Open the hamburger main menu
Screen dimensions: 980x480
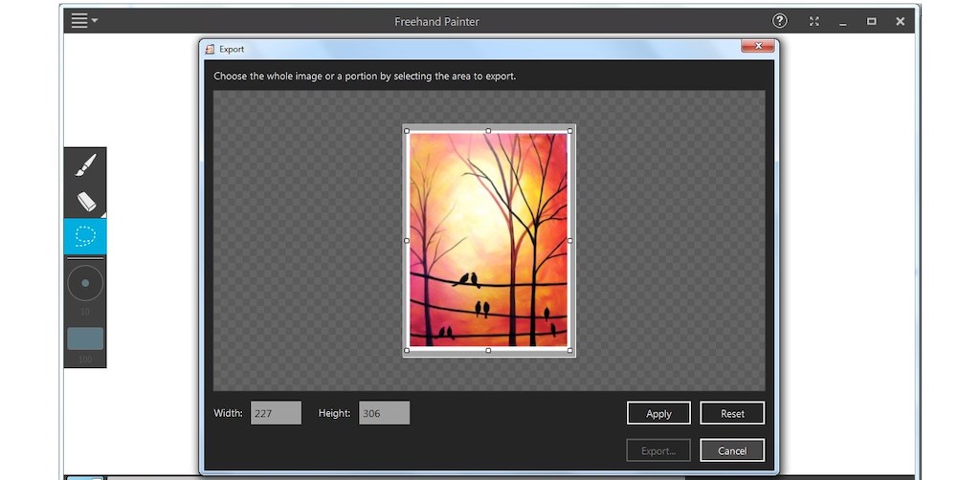point(83,21)
